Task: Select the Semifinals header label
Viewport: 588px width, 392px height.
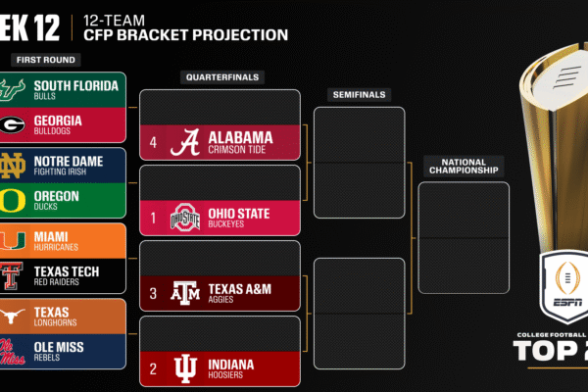Action: (x=358, y=94)
